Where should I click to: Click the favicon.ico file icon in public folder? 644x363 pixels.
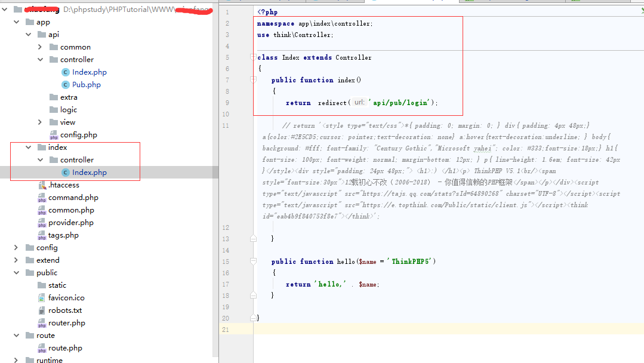point(41,297)
